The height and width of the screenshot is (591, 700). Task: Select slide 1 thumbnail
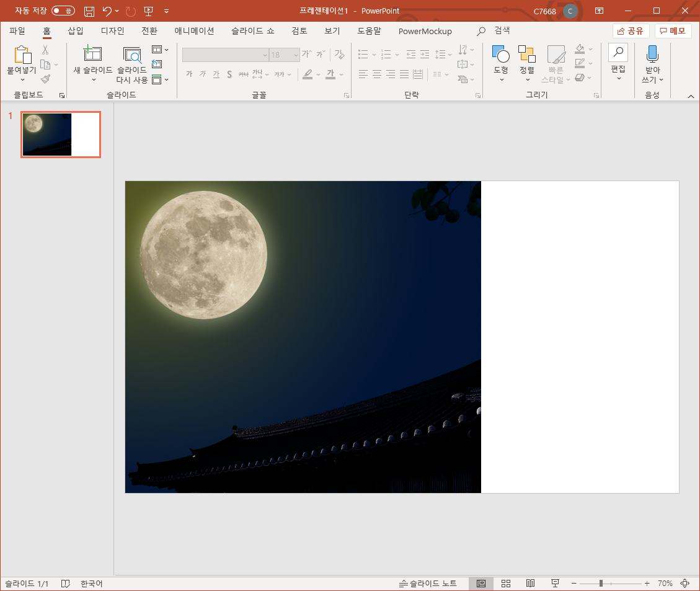61,135
